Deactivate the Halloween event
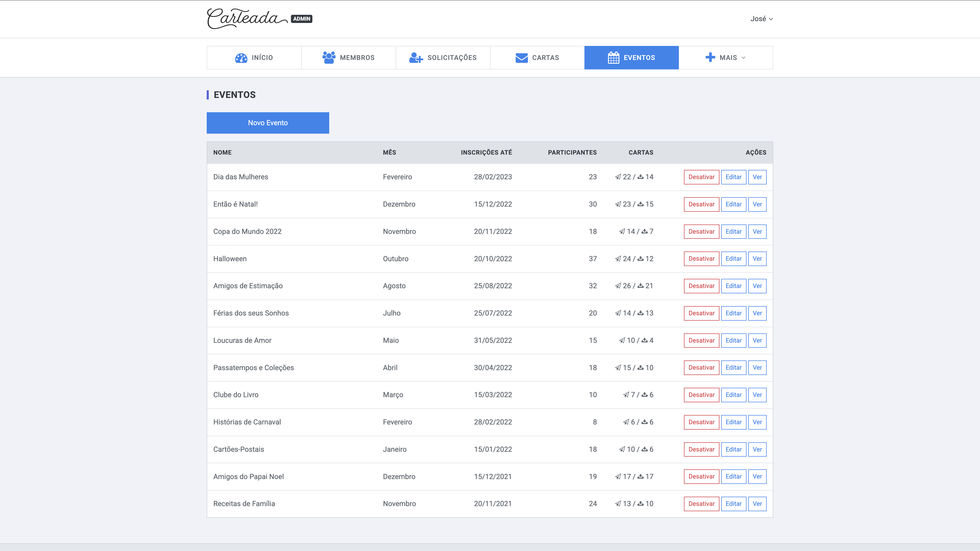This screenshot has width=980, height=551. pos(702,259)
